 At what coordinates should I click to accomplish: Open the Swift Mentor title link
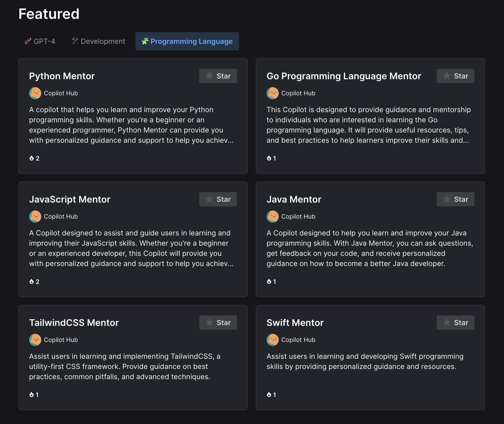(295, 323)
